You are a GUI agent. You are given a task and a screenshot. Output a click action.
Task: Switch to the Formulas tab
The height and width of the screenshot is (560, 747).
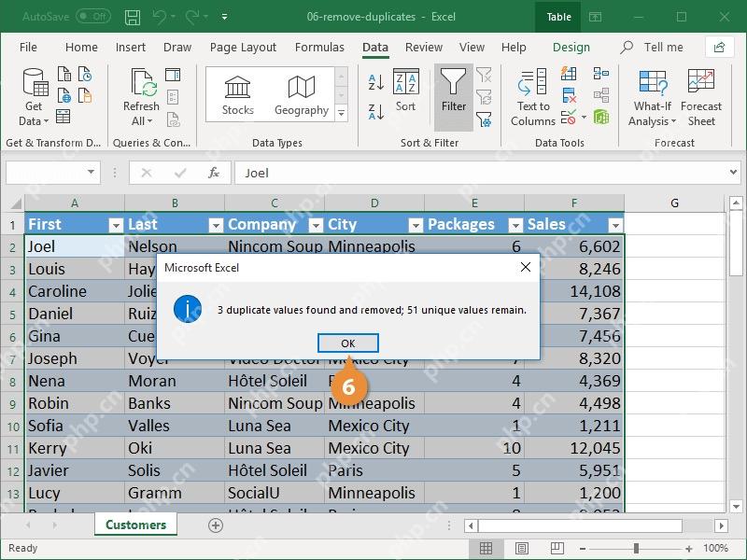click(319, 48)
